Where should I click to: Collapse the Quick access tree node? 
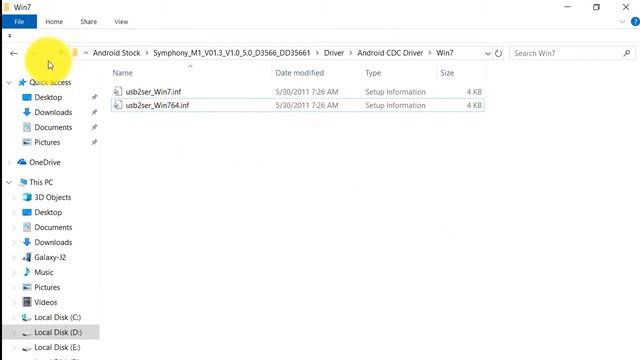(9, 82)
